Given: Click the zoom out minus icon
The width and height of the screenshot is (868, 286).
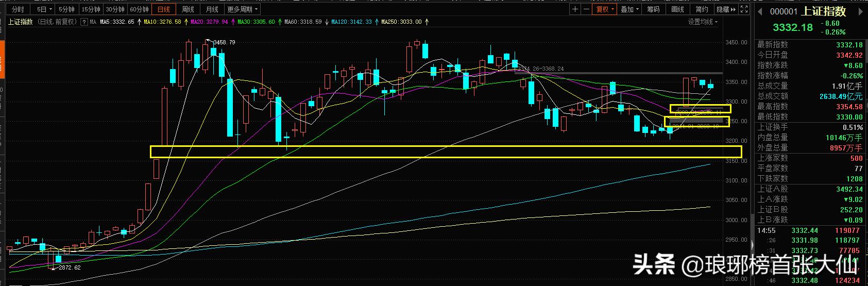Looking at the screenshot, I should [586, 9].
